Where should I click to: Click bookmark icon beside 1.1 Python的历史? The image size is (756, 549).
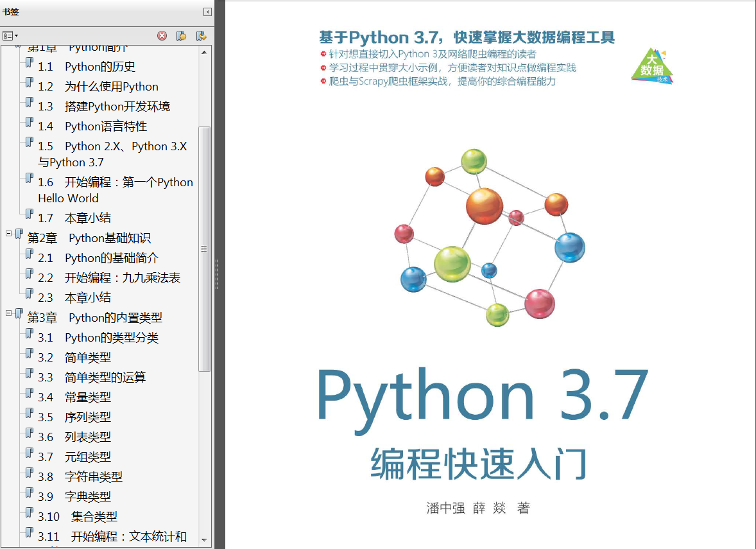pos(30,63)
